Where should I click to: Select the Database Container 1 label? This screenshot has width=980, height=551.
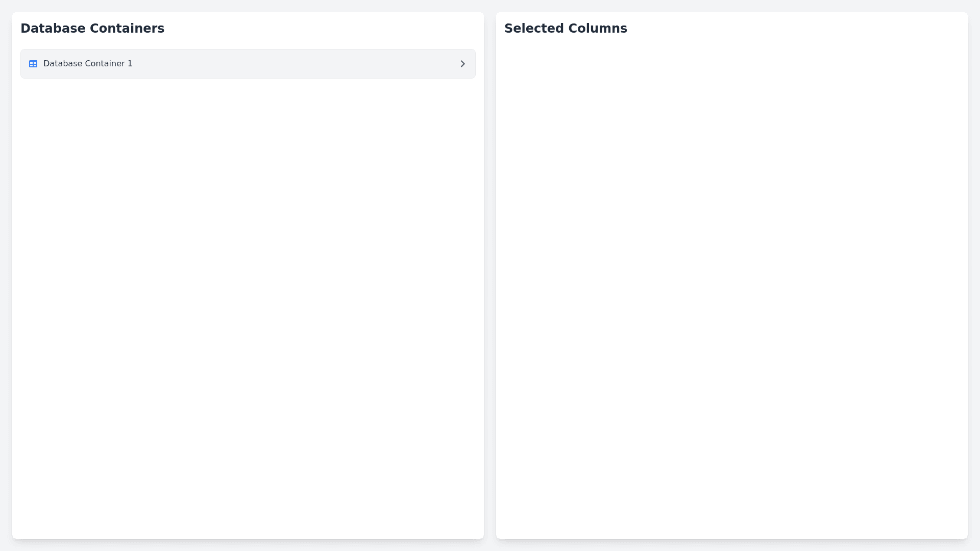(x=88, y=64)
